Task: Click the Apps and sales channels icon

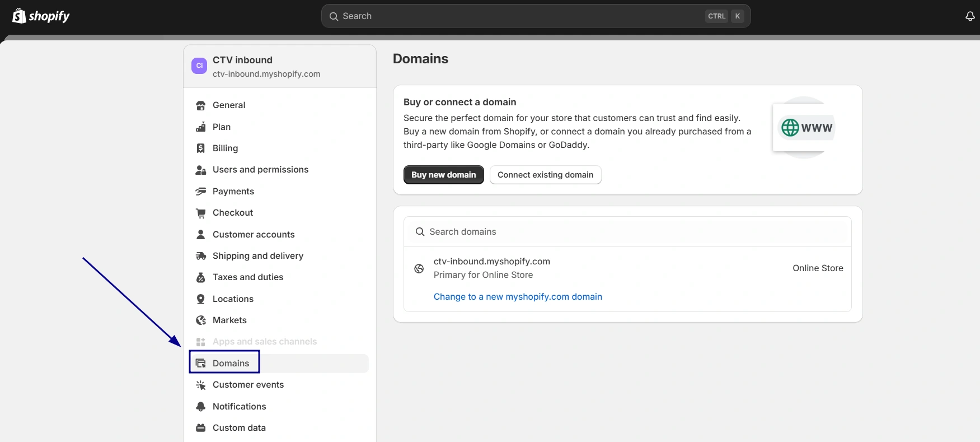Action: click(200, 342)
